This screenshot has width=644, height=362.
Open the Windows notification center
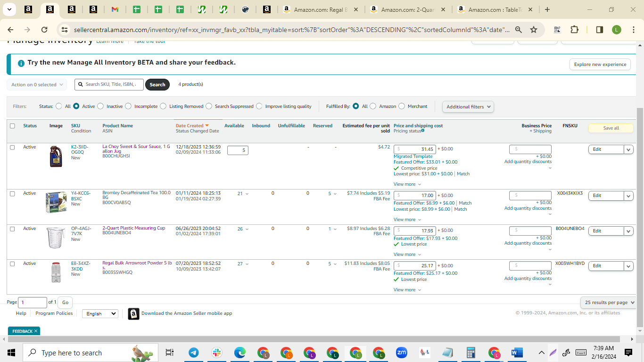tap(628, 353)
